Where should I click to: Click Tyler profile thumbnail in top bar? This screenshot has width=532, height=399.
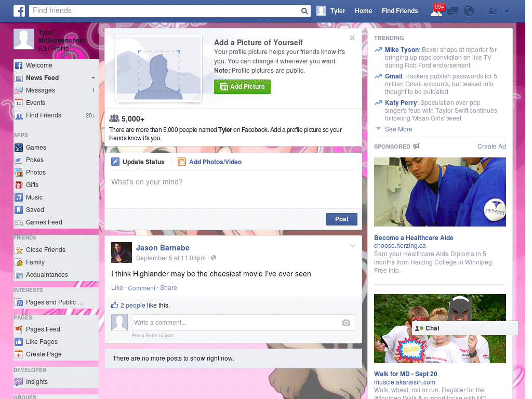[x=321, y=11]
